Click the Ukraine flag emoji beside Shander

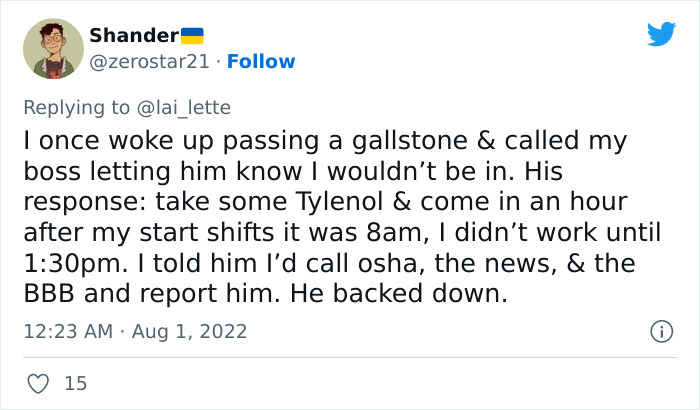pos(191,35)
